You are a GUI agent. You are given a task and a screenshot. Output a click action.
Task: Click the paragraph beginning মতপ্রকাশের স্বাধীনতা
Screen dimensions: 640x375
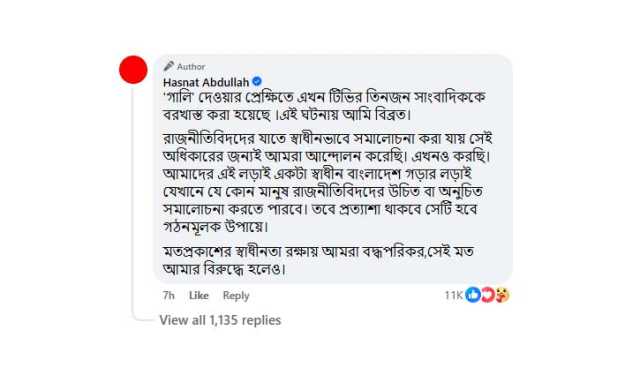tap(318, 260)
